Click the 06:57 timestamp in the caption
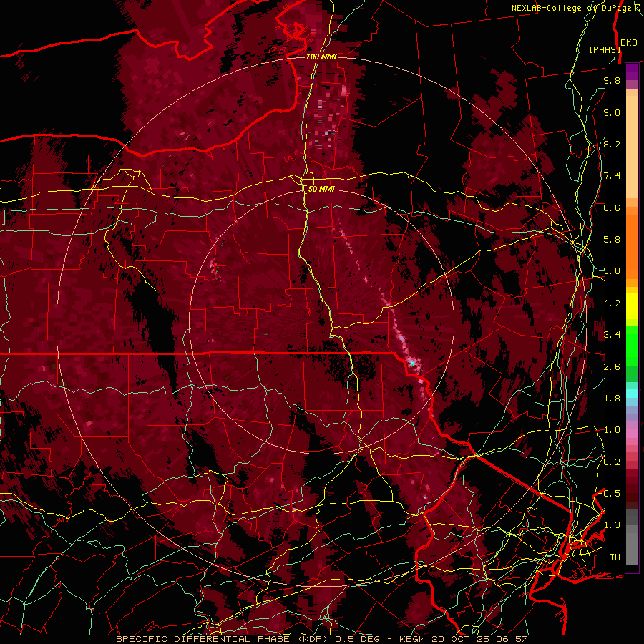Image resolution: width=644 pixels, height=644 pixels. (x=511, y=639)
